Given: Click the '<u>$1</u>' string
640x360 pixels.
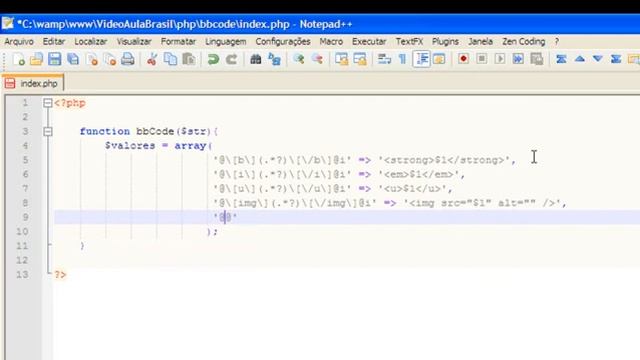Looking at the screenshot, I should (x=412, y=189).
